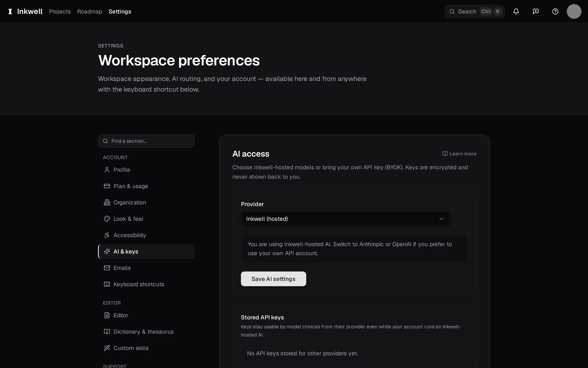Click the magnifier in Find a section

click(105, 141)
